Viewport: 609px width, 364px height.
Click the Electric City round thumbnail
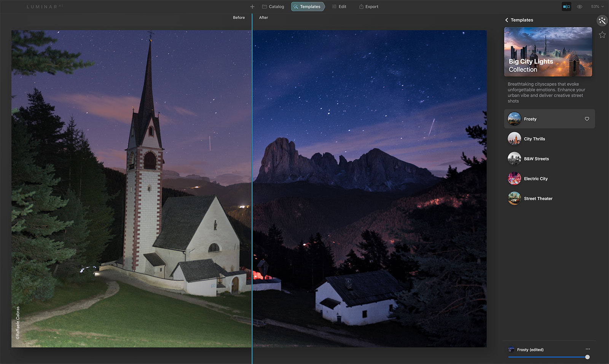point(514,178)
